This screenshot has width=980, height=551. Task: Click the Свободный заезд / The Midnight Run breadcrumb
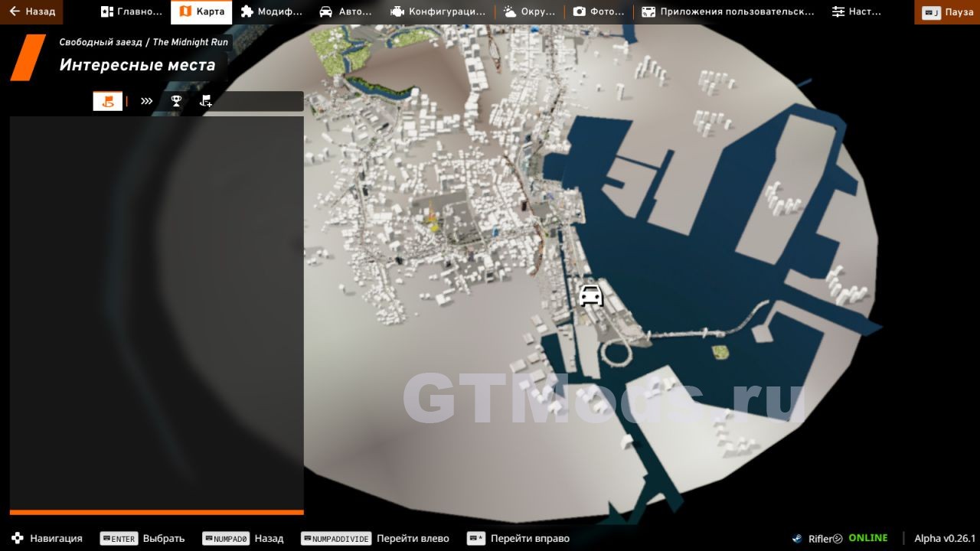[x=144, y=42]
